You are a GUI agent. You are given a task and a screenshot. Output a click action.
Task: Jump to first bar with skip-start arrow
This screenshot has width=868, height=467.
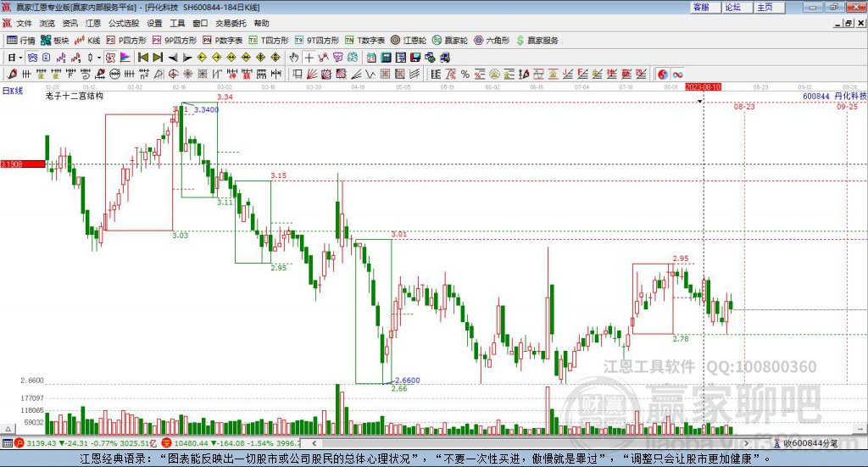143,58
